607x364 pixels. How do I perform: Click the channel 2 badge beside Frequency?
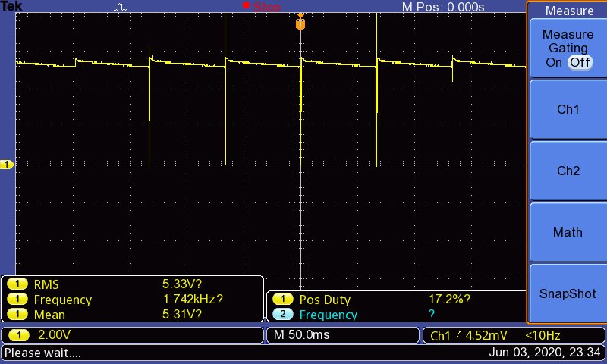coord(283,314)
